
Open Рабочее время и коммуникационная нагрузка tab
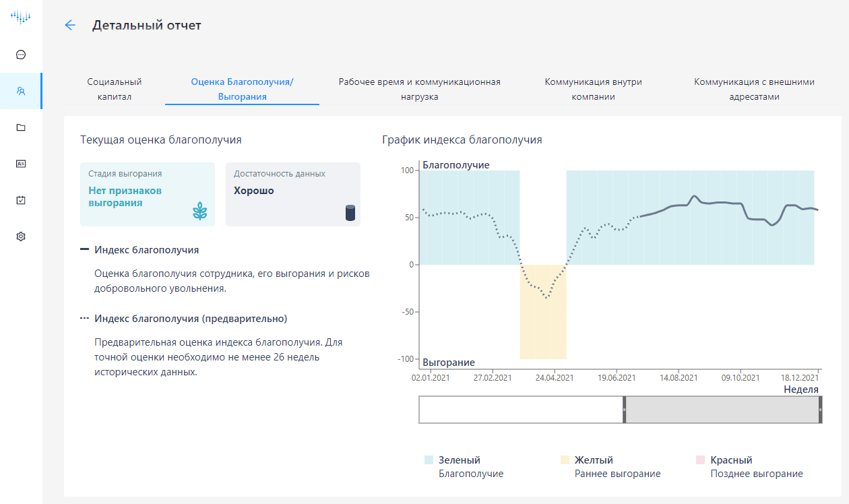(x=419, y=89)
